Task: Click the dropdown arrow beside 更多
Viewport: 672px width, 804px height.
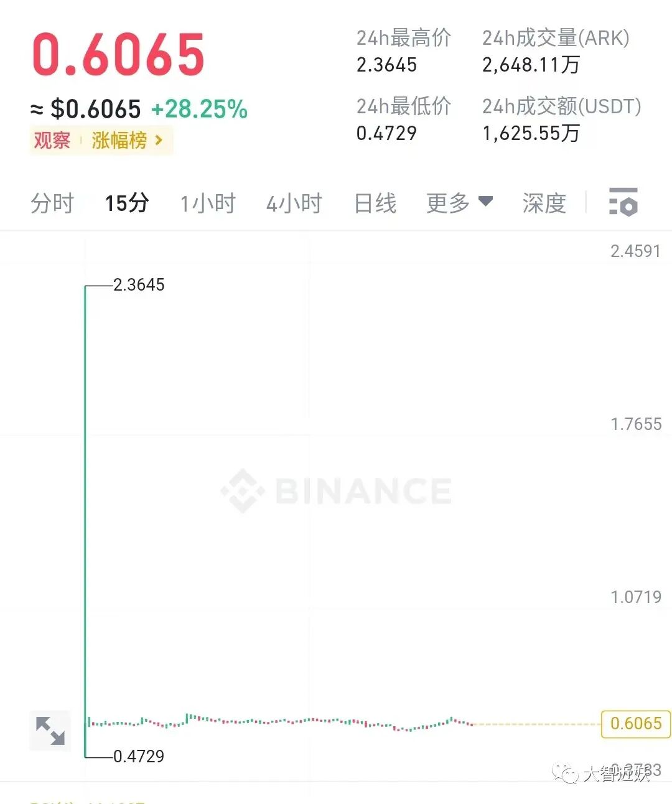Action: pyautogui.click(x=485, y=201)
